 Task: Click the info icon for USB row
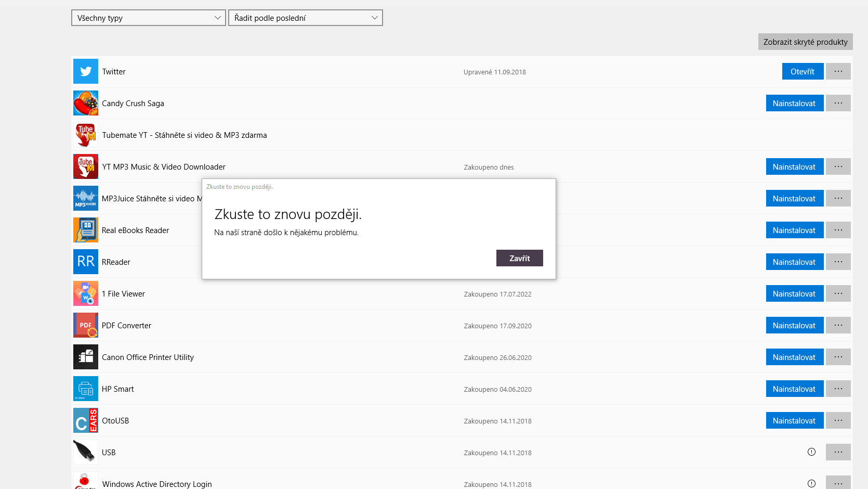point(811,452)
